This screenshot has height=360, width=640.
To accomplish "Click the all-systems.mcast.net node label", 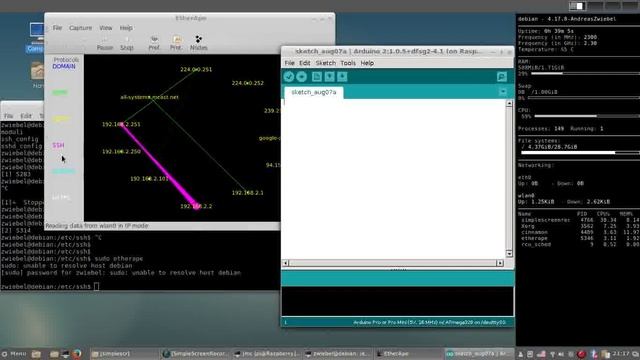I will (x=149, y=97).
